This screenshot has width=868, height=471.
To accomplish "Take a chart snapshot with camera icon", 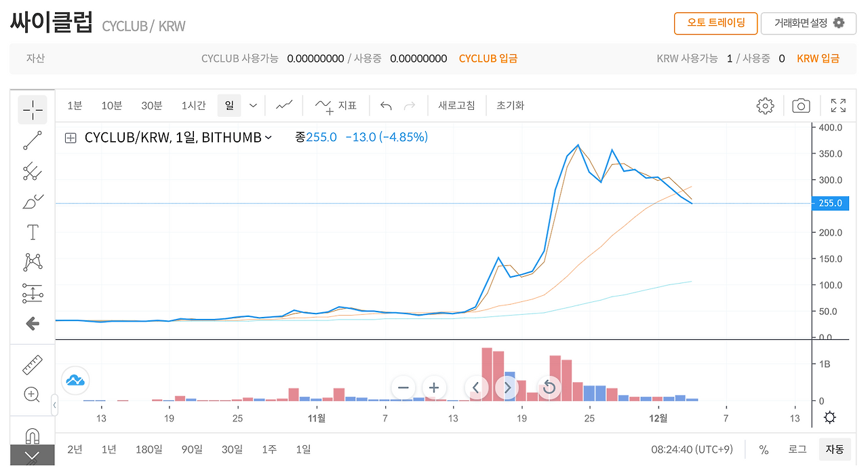I will tap(801, 105).
